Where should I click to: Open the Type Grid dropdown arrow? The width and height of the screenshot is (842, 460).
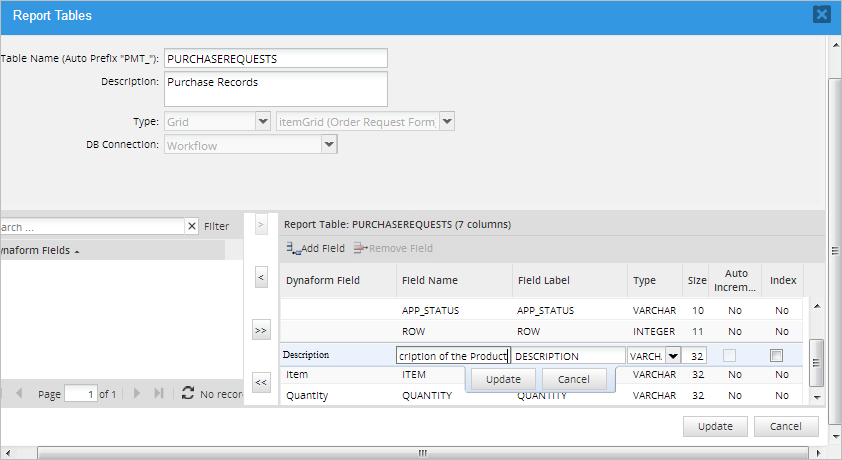(x=263, y=121)
